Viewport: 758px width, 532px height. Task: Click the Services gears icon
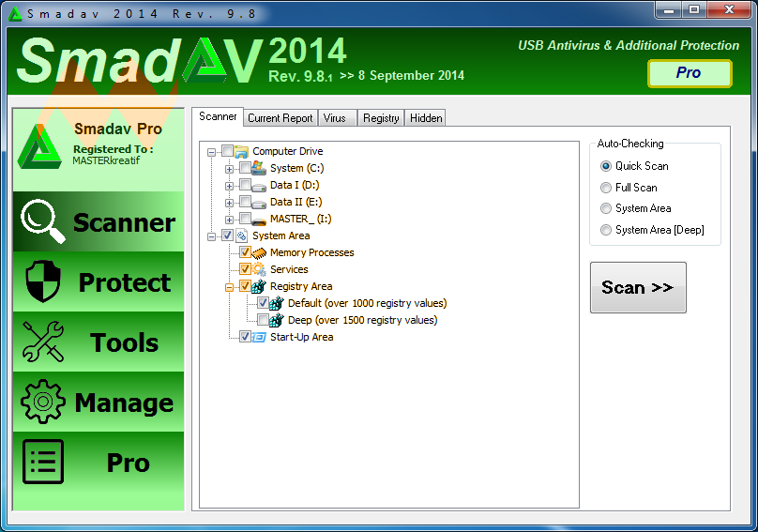pyautogui.click(x=259, y=269)
